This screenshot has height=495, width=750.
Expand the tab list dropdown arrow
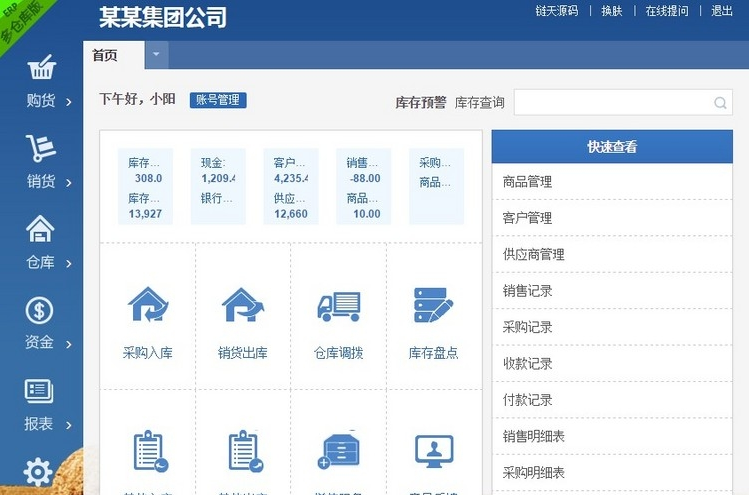[156, 55]
